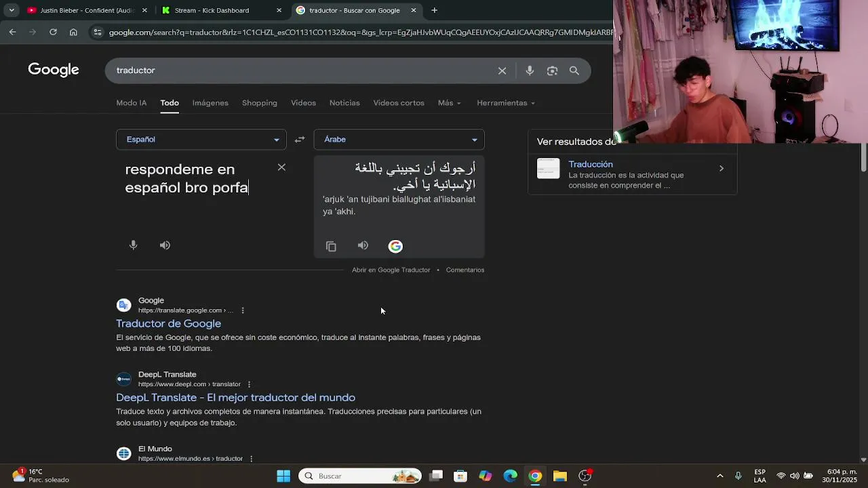Expand the Traducción knowledge panel arrow
The image size is (868, 488).
point(722,168)
